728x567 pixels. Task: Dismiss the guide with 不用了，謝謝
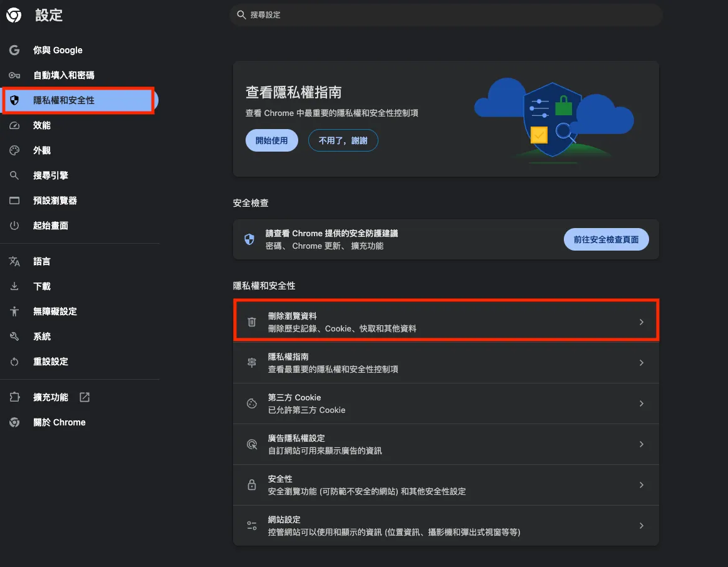[x=343, y=140]
